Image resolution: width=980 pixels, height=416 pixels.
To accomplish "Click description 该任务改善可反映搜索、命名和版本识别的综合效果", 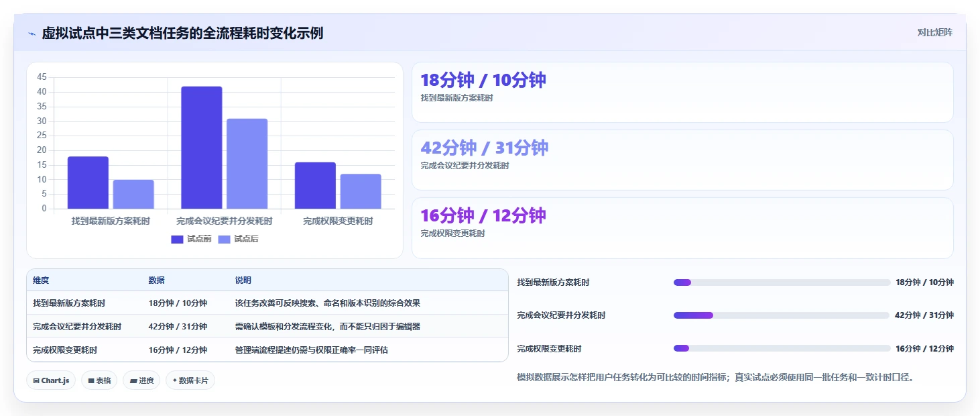I will 328,303.
